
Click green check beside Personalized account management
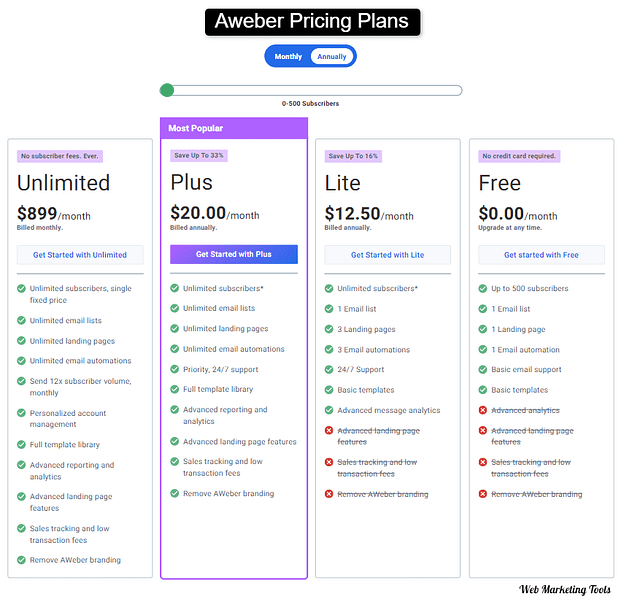(21, 413)
